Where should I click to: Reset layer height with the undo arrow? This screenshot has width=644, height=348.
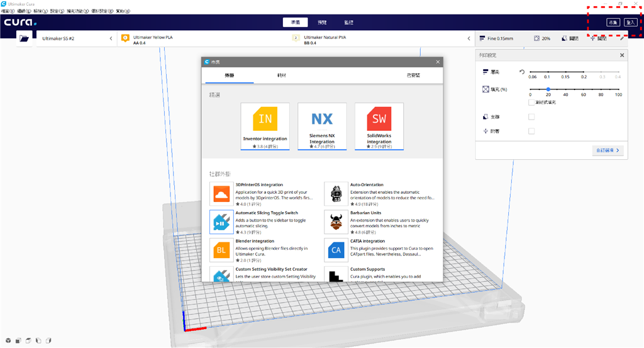coord(521,72)
